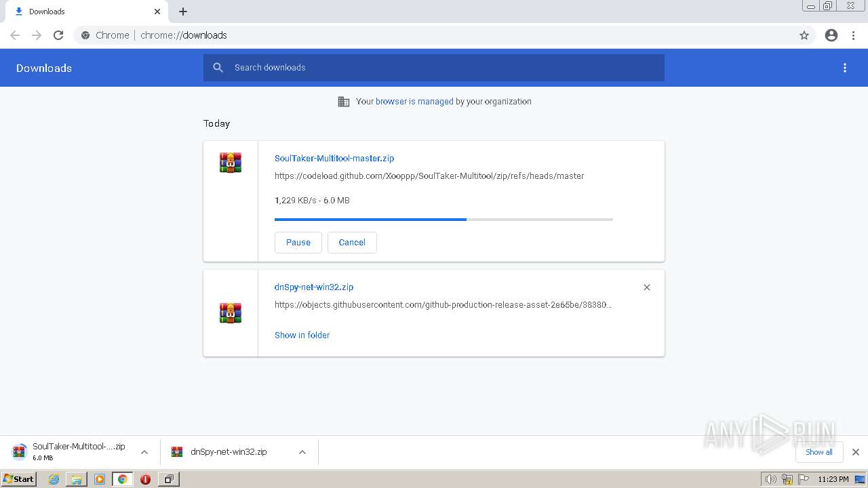Open the Chrome profile avatar icon

pos(831,35)
